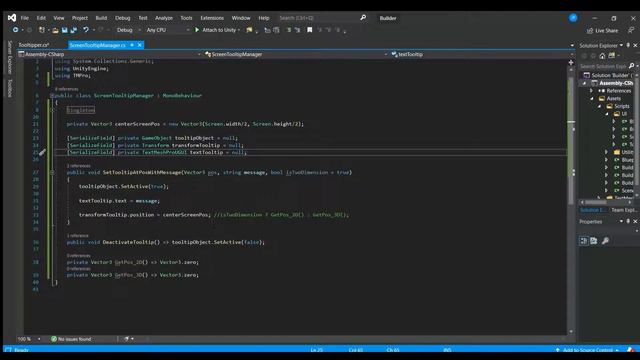Open the Tools menu

[x=186, y=18]
